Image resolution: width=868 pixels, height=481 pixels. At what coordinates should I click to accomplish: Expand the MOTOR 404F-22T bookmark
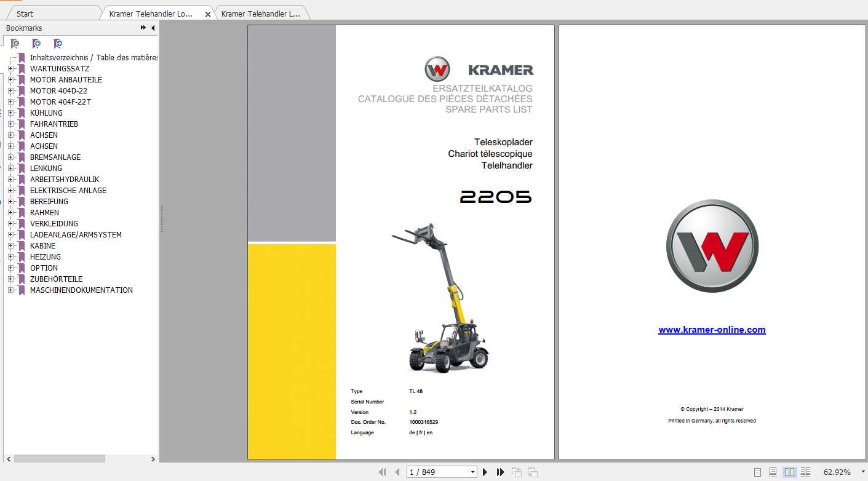click(10, 102)
